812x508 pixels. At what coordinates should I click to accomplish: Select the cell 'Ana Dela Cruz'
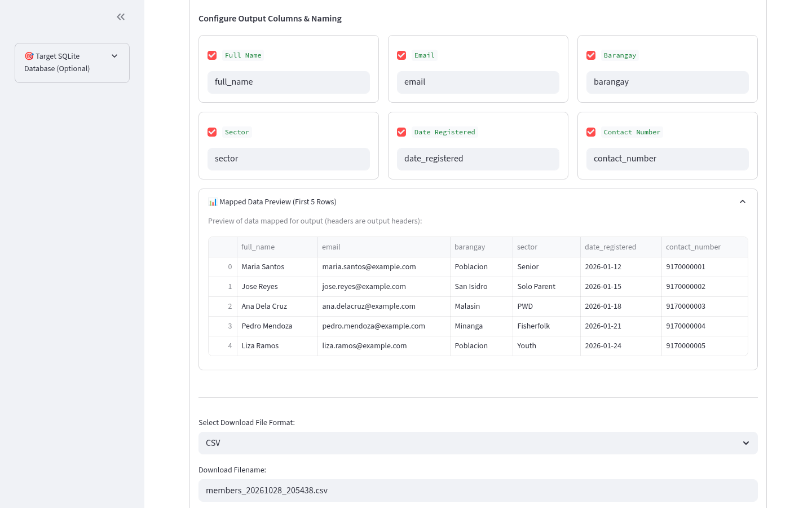[277, 306]
